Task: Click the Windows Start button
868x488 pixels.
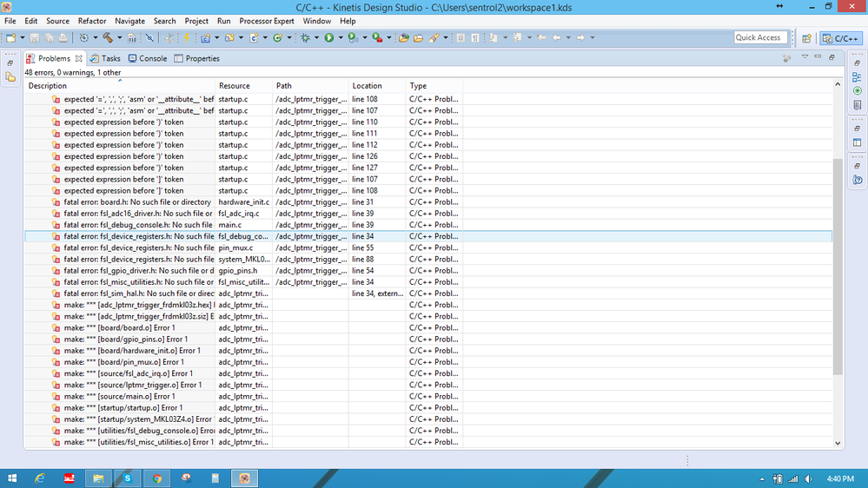Action: [x=12, y=478]
